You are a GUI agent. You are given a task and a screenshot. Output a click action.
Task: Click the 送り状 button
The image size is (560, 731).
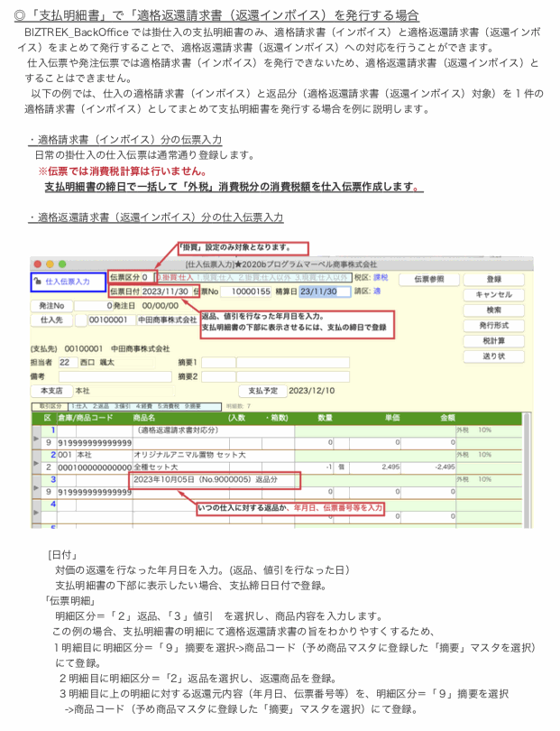pos(493,356)
